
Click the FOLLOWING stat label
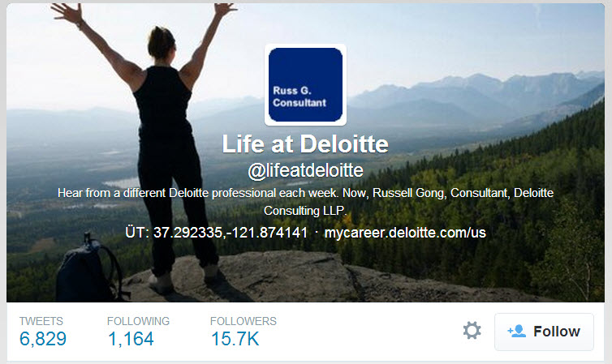(x=138, y=321)
